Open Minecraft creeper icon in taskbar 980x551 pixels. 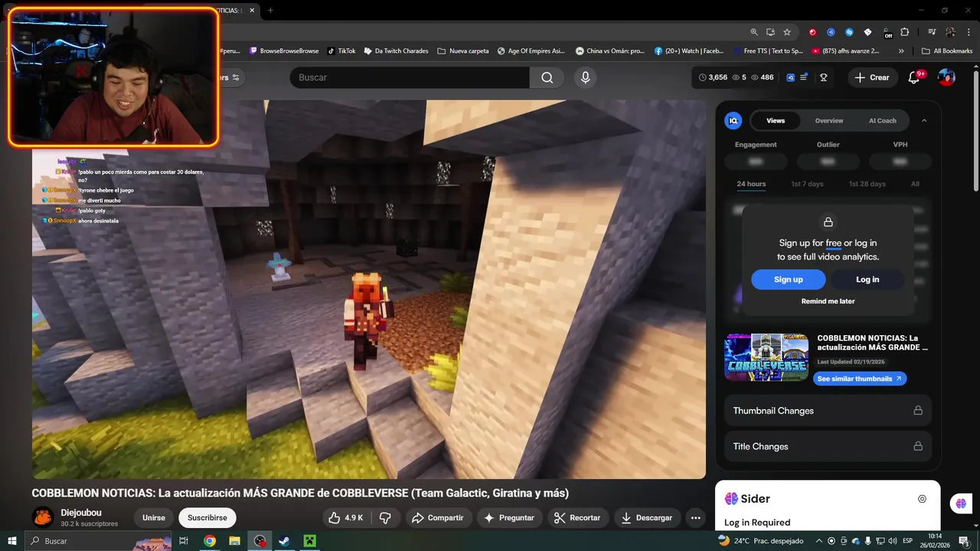click(309, 540)
